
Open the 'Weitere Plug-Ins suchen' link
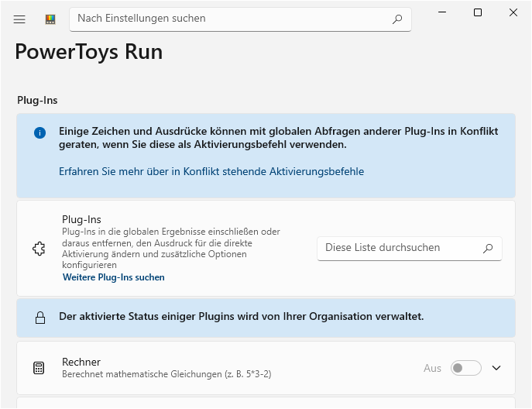(114, 277)
